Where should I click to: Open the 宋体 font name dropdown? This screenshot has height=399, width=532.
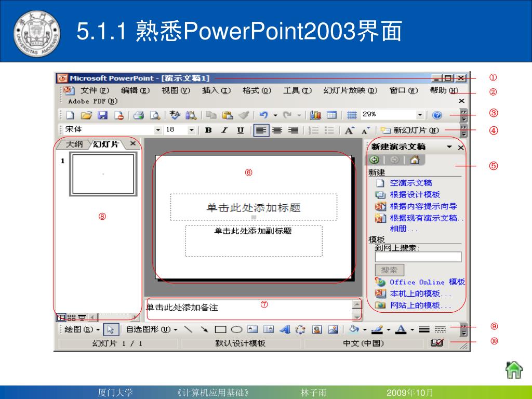158,130
